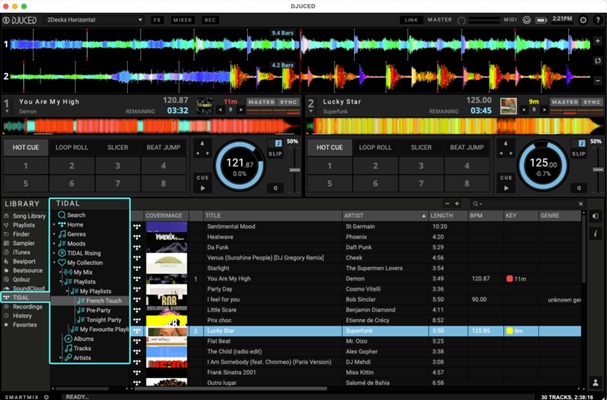
Task: Click the face icon next to MIDI
Action: [x=526, y=20]
